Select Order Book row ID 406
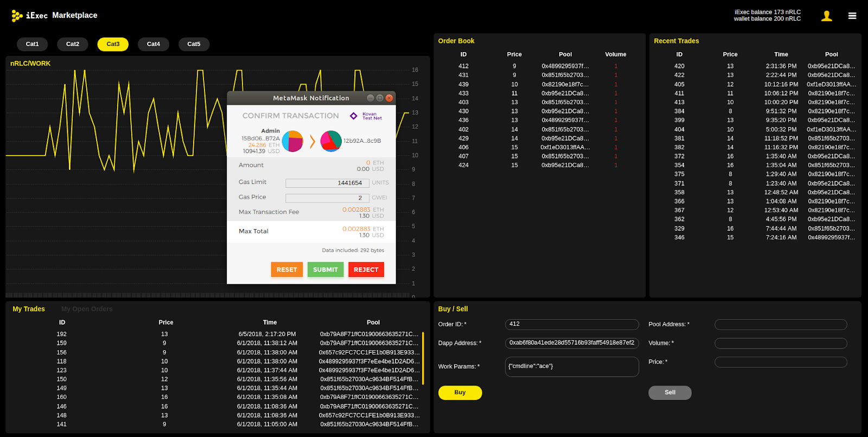This screenshot has height=437, width=868. (540, 147)
